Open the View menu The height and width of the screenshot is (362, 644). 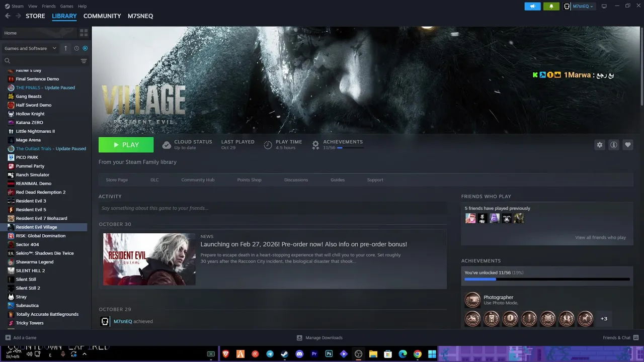33,6
